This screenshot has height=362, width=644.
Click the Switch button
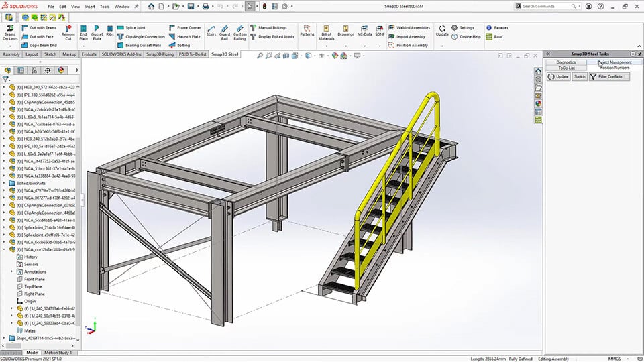pyautogui.click(x=580, y=76)
